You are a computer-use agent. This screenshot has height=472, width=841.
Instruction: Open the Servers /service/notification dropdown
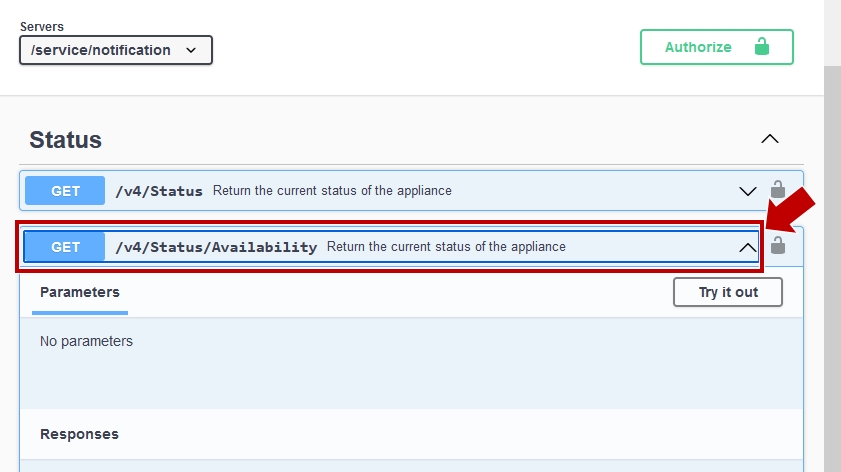tap(116, 50)
